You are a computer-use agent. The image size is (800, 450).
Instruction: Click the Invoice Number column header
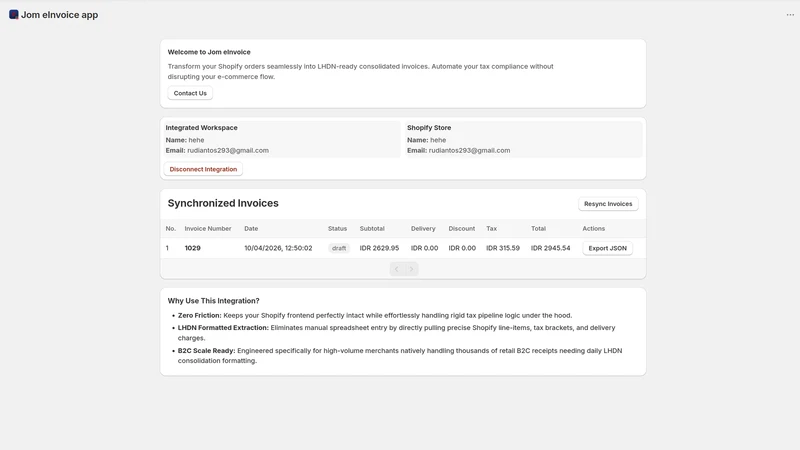point(208,229)
